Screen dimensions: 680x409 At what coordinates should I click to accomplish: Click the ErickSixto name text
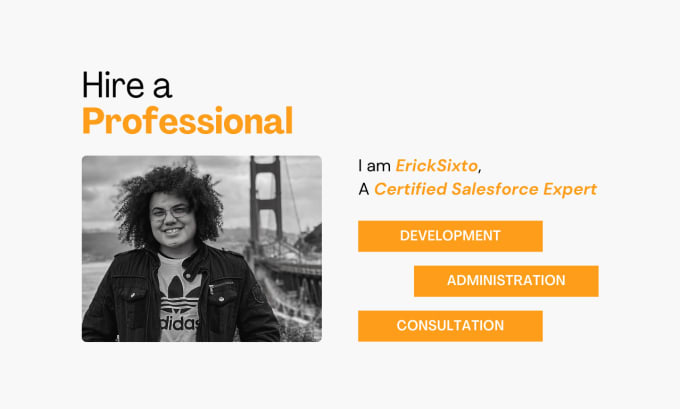436,166
